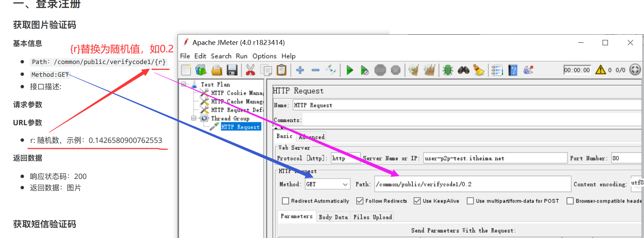Select Thread Group in tree
The height and width of the screenshot is (238, 644).
[x=230, y=118]
